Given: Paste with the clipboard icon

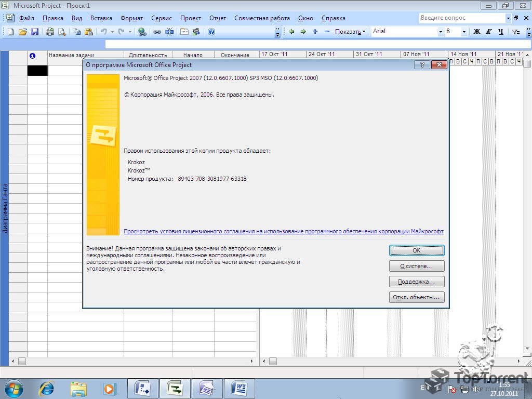Looking at the screenshot, I should click(x=88, y=32).
